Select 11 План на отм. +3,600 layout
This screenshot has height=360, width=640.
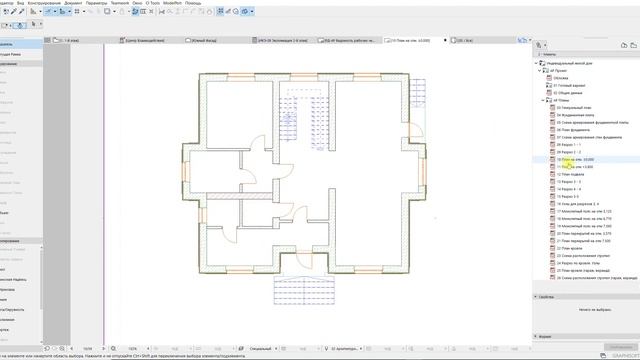(x=575, y=167)
